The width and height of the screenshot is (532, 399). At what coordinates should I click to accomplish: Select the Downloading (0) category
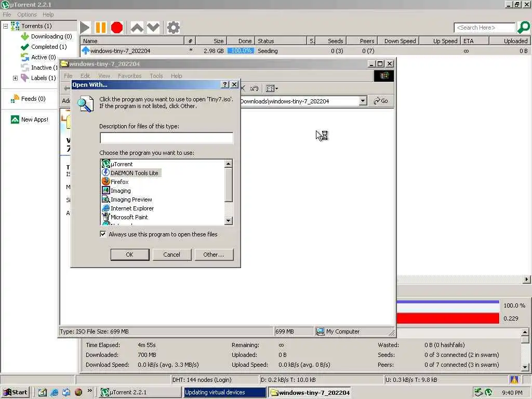(46, 36)
